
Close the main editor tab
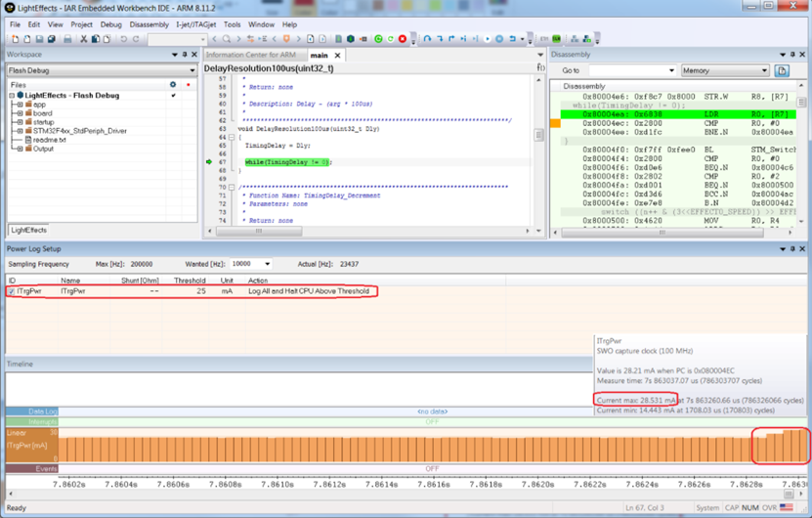pyautogui.click(x=338, y=56)
